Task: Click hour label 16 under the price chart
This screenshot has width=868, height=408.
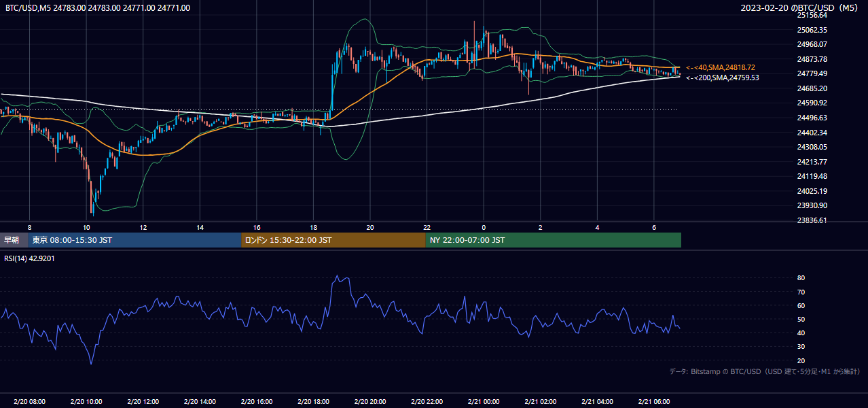Action: tap(257, 227)
